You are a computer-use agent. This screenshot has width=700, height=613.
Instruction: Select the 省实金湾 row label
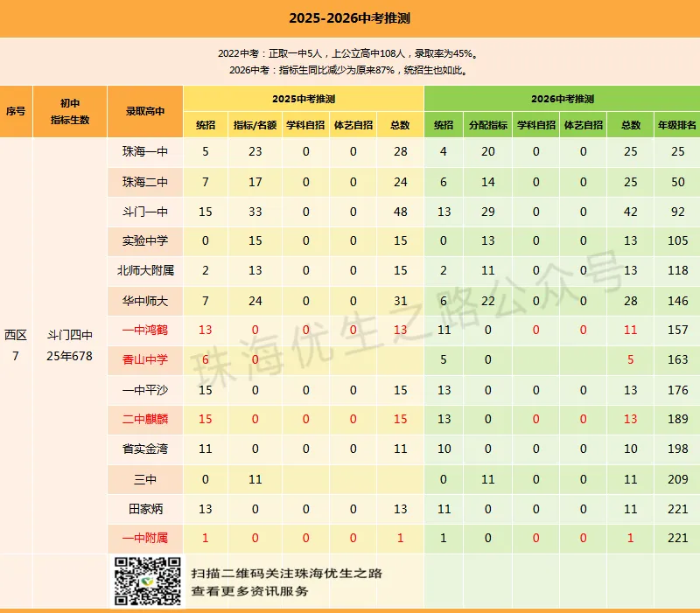point(145,449)
